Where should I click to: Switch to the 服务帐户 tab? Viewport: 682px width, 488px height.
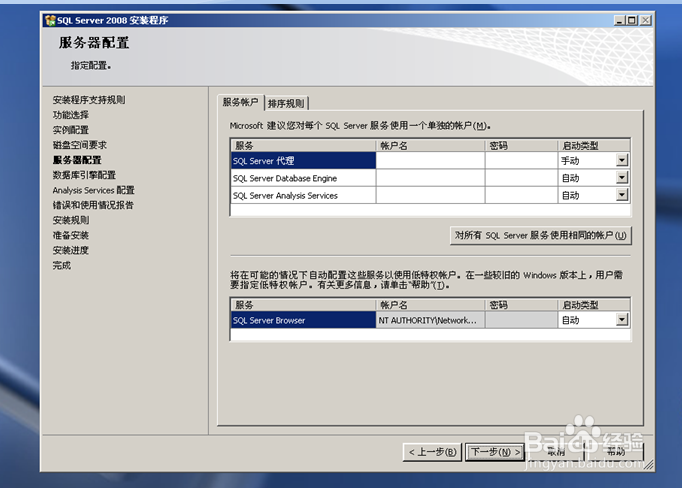241,102
